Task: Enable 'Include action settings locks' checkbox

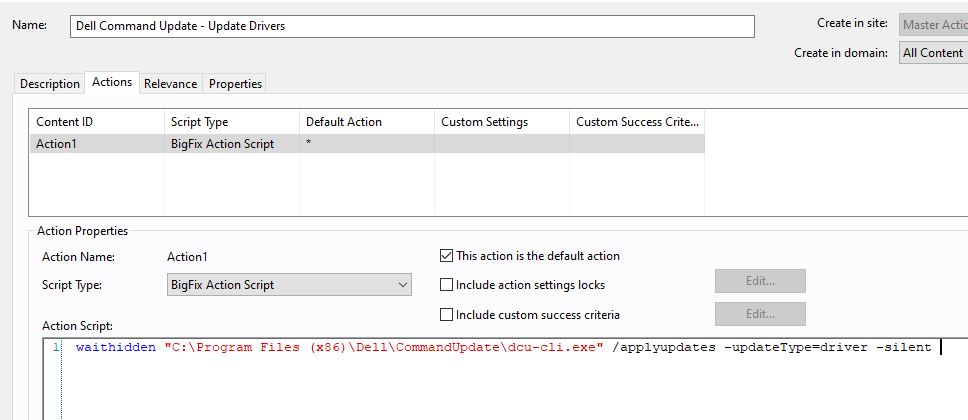Action: (447, 285)
